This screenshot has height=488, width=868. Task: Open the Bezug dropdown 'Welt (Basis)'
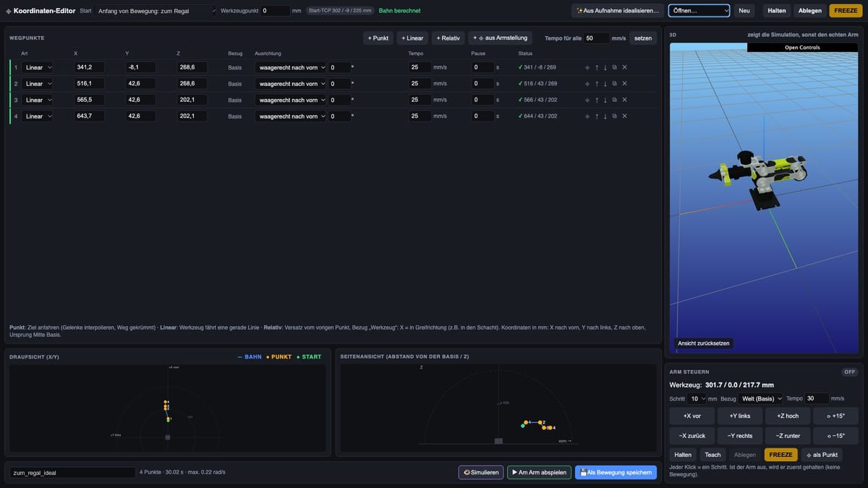click(x=762, y=398)
